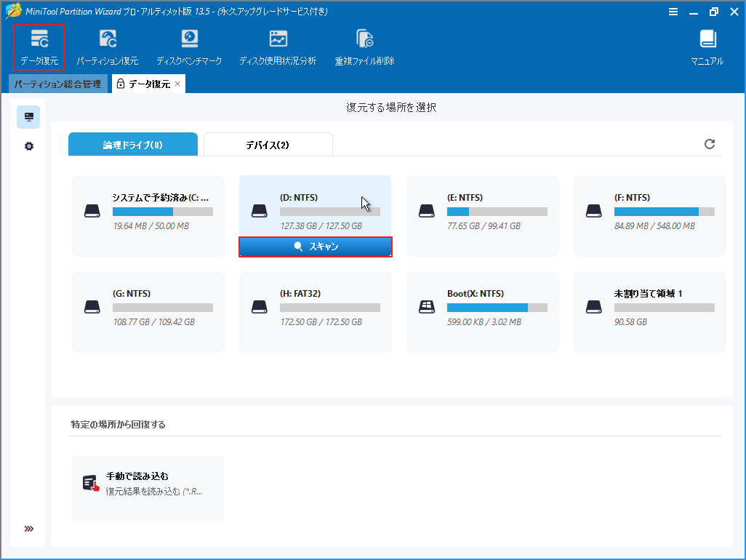Expand the collapsed sidebar with the double-arrow
Screen dimensions: 746x560
28,528
